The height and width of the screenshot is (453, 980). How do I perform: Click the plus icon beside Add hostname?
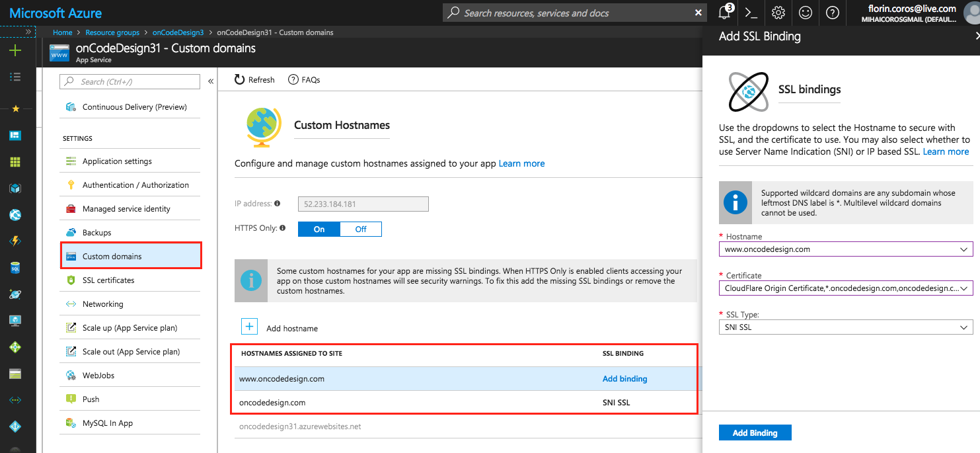(250, 327)
